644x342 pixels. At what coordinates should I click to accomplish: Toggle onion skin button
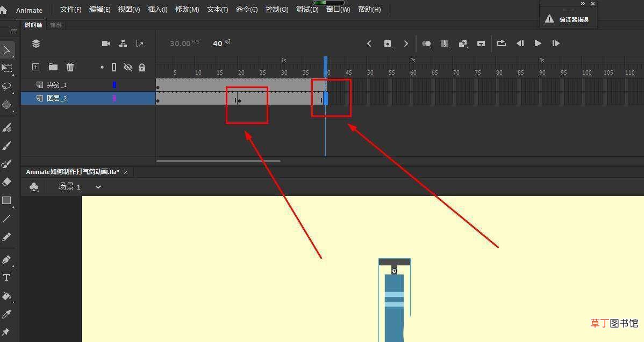[x=427, y=43]
